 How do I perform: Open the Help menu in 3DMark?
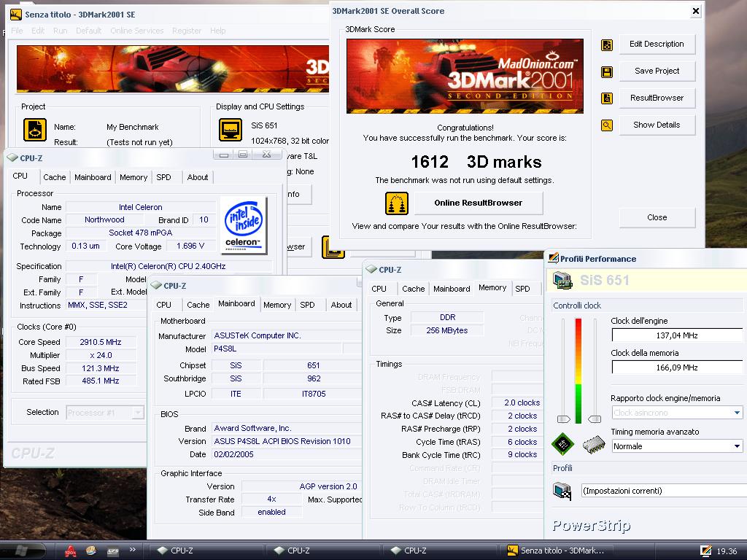(217, 31)
